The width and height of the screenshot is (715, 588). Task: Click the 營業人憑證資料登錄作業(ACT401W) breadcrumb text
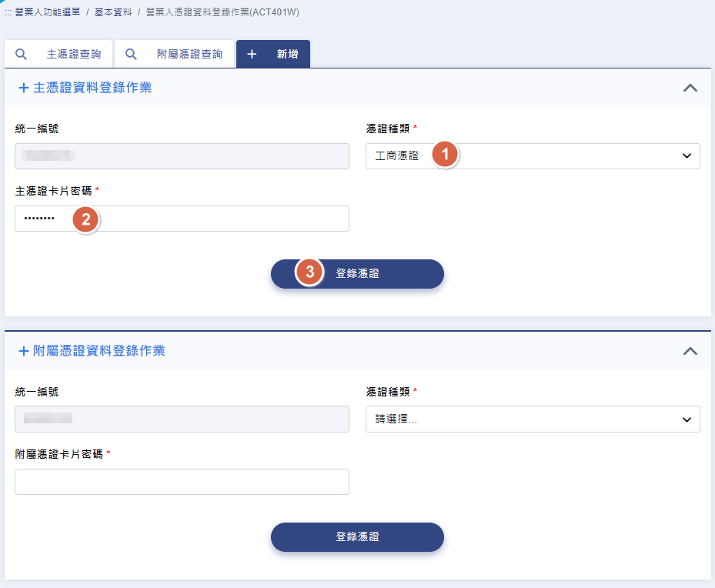pyautogui.click(x=222, y=12)
